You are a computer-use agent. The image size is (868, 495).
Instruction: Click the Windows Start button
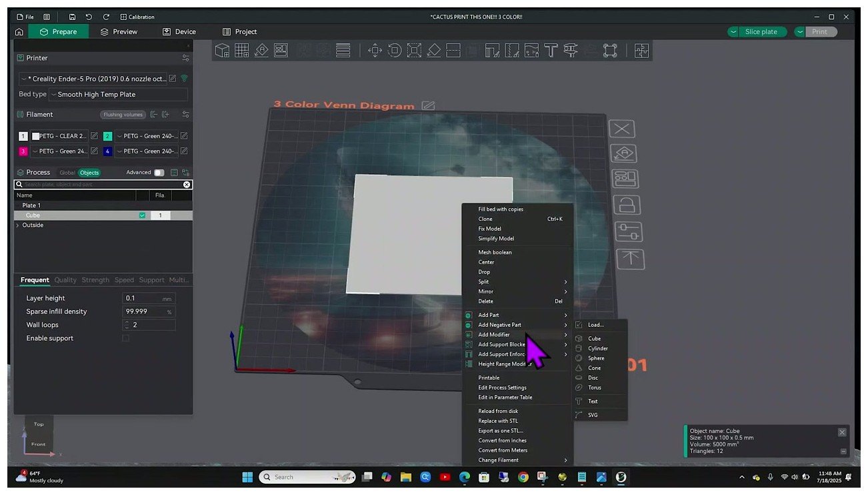click(247, 477)
